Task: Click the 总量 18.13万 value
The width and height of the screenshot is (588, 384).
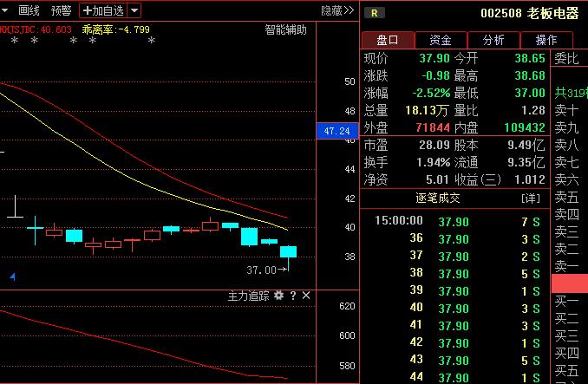Action: point(428,110)
